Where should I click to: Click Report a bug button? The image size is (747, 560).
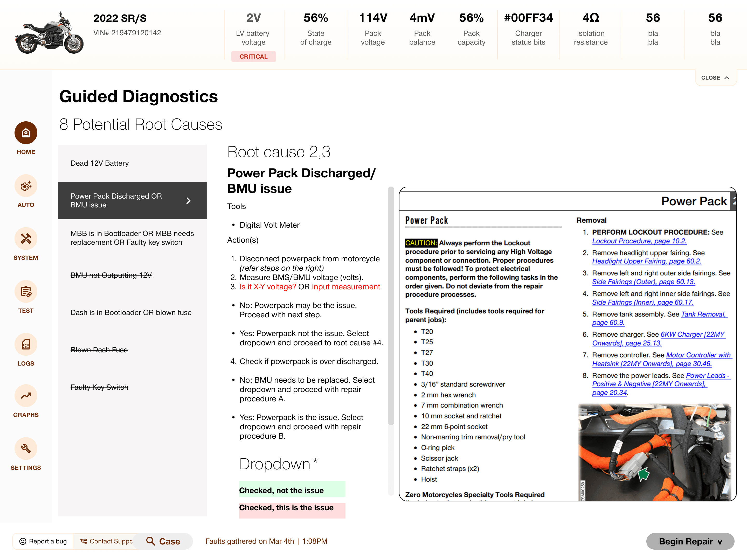(43, 541)
